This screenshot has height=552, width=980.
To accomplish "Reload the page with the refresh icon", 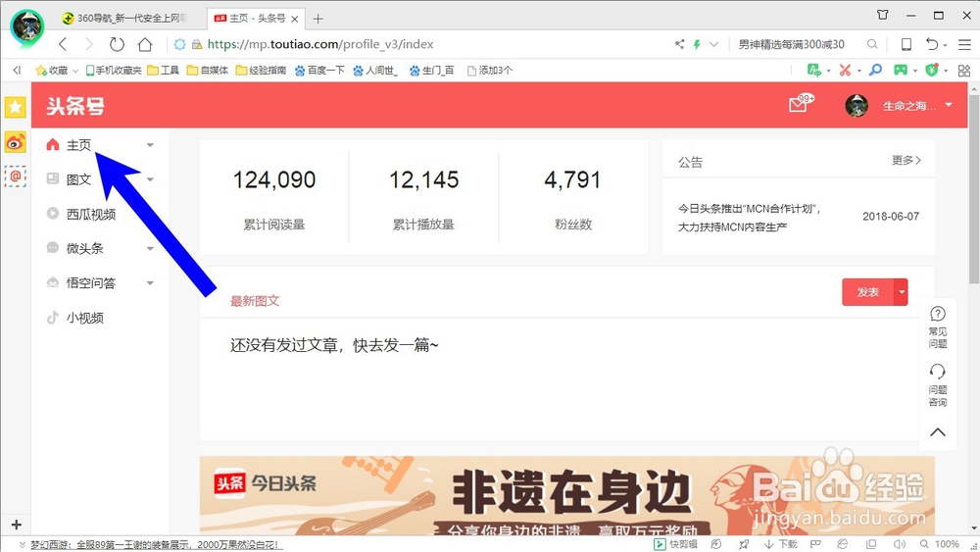I will tap(117, 44).
